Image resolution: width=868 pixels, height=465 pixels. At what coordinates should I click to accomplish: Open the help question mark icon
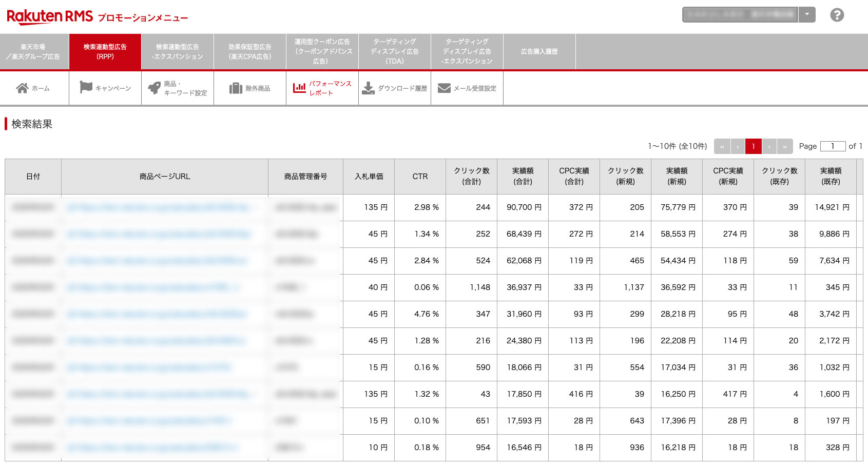837,15
